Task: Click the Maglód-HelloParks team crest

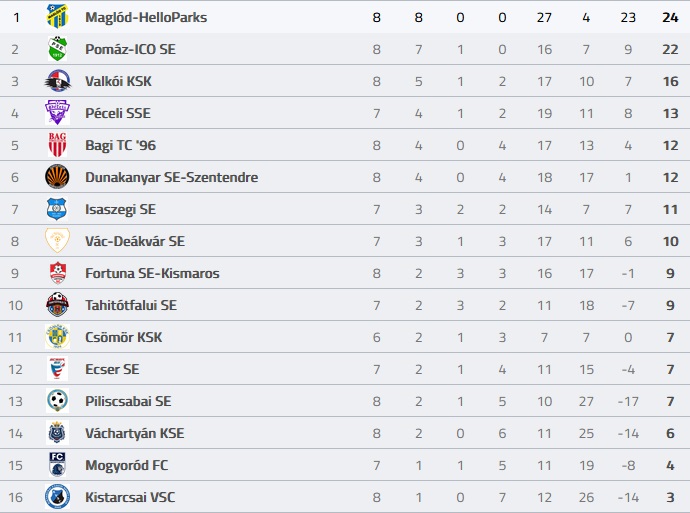Action: pyautogui.click(x=57, y=17)
